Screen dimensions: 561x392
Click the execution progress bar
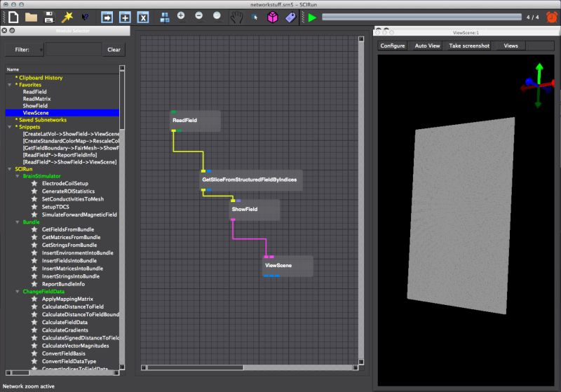pos(422,17)
